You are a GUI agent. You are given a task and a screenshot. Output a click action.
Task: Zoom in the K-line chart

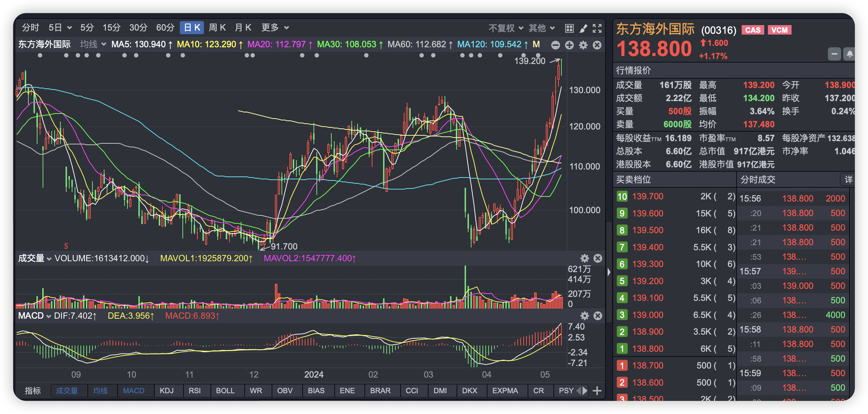569,45
